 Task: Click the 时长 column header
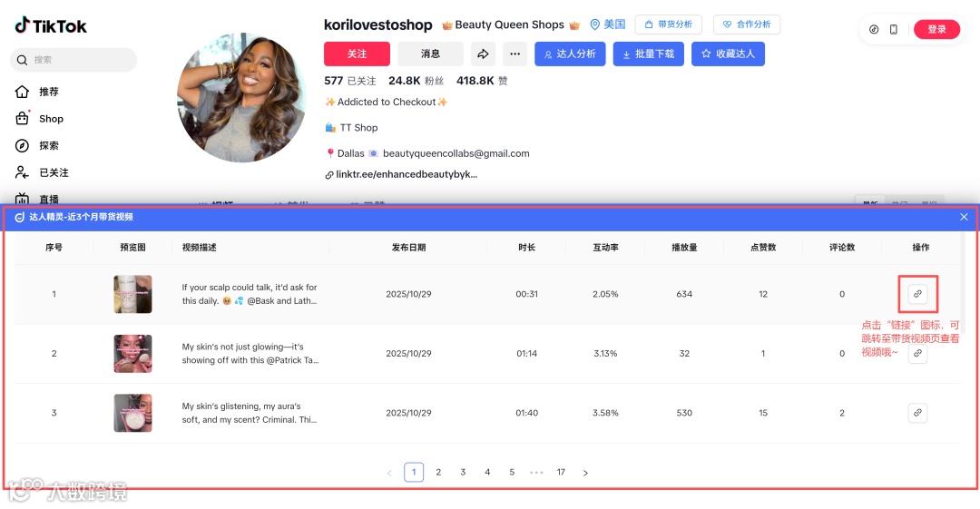coord(527,248)
